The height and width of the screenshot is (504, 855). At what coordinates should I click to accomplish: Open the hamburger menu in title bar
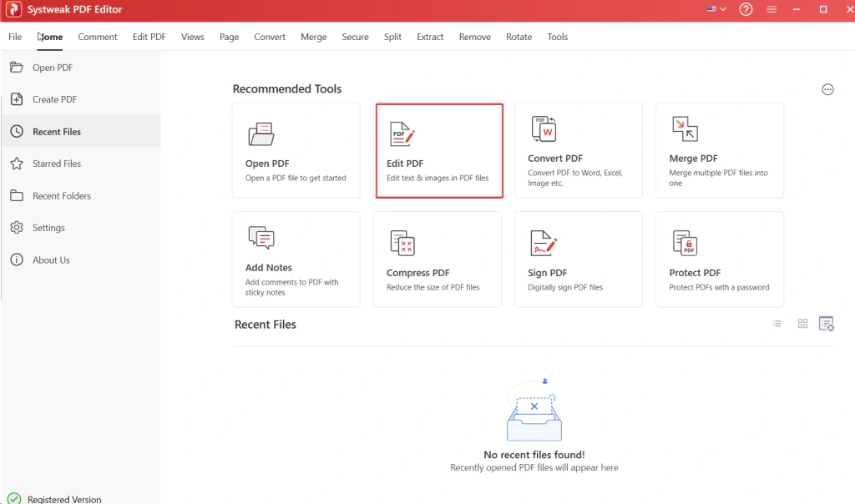click(771, 9)
